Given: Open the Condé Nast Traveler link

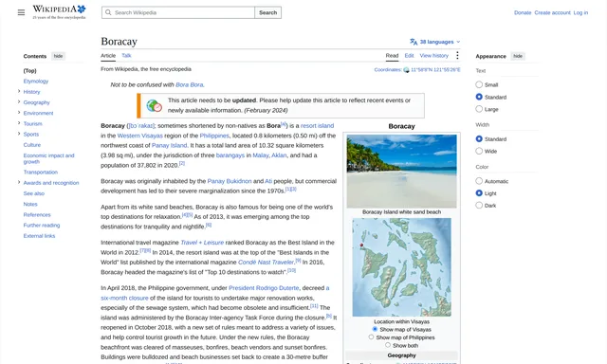Looking at the screenshot, I should point(266,262).
